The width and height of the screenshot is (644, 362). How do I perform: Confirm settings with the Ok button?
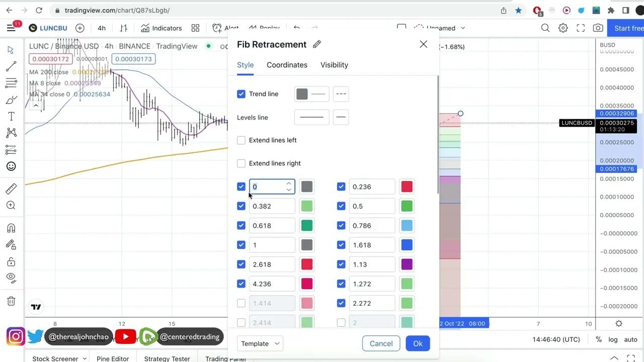tap(418, 343)
